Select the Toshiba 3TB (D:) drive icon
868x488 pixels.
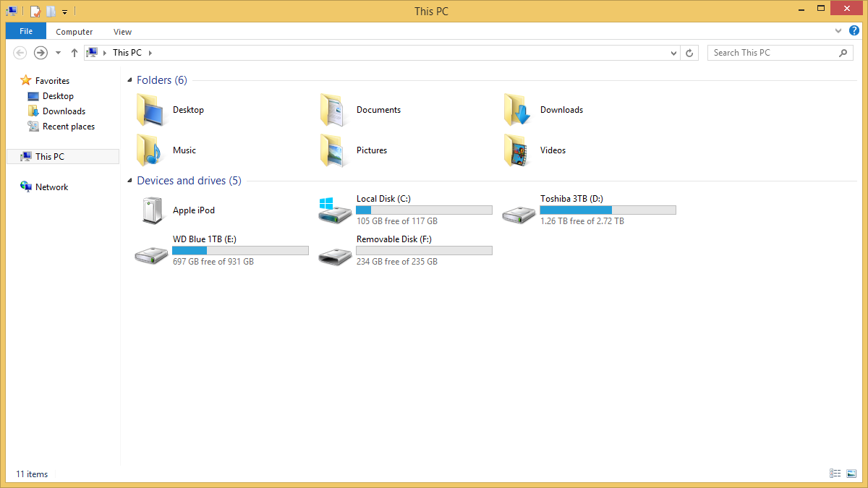pos(519,213)
